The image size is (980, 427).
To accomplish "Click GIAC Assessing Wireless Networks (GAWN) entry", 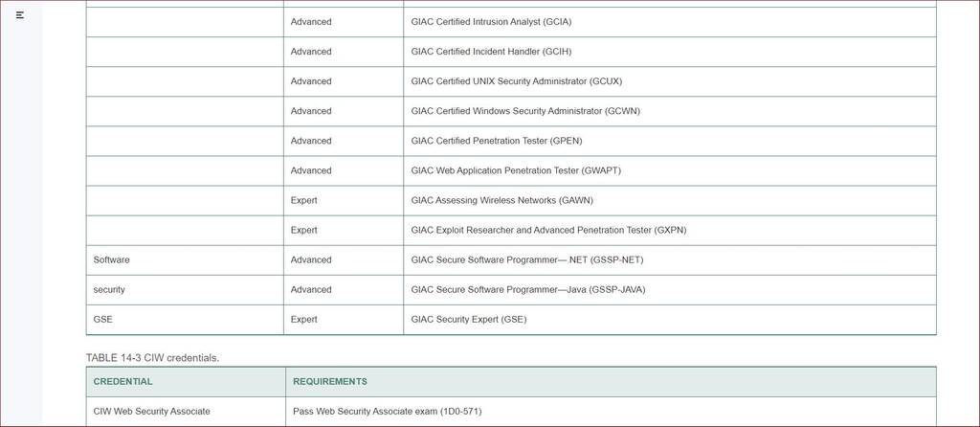I will click(501, 201).
